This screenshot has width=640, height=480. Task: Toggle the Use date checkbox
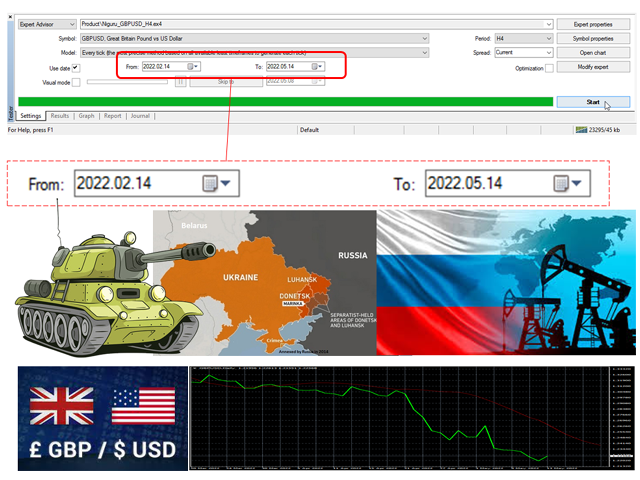(x=76, y=67)
